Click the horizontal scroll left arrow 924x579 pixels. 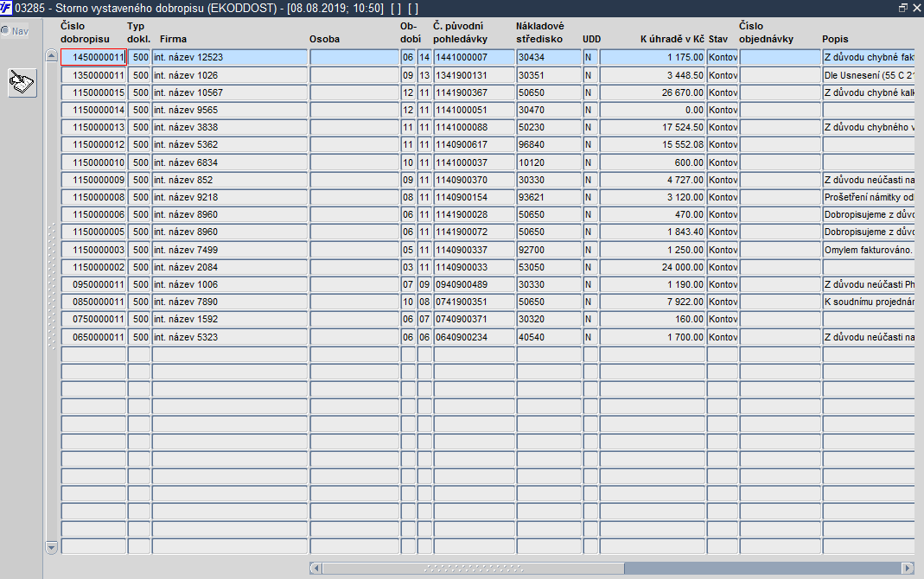pyautogui.click(x=315, y=569)
